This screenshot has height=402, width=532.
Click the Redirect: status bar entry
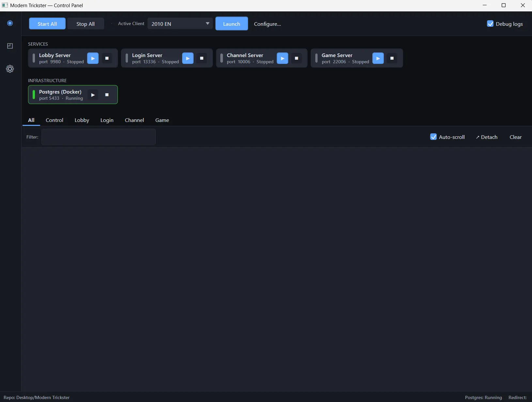[x=518, y=397]
